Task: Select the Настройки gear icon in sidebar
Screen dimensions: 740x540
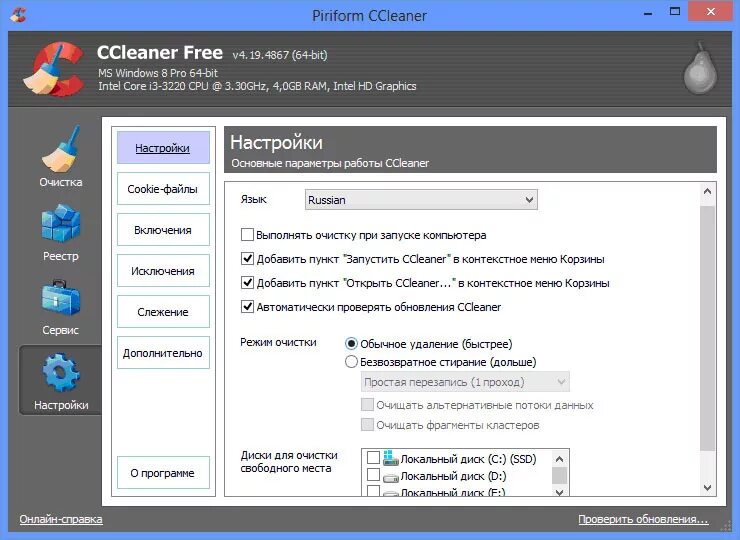Action: pyautogui.click(x=61, y=373)
